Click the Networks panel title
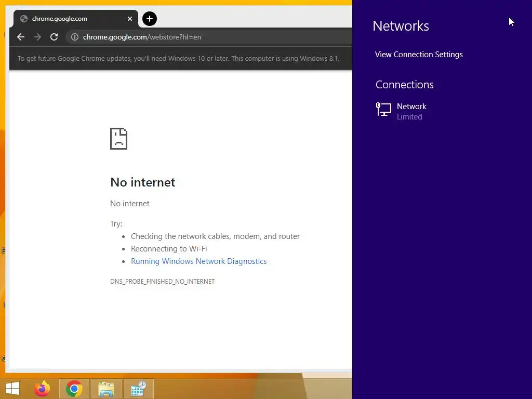This screenshot has height=399, width=532. 401,26
